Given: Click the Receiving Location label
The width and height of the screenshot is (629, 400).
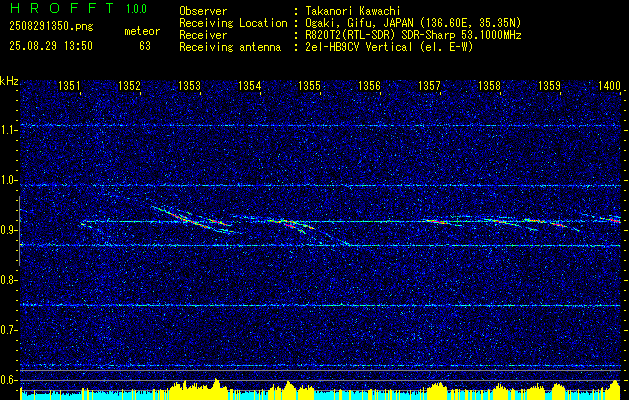Looking at the screenshot, I should (233, 23).
